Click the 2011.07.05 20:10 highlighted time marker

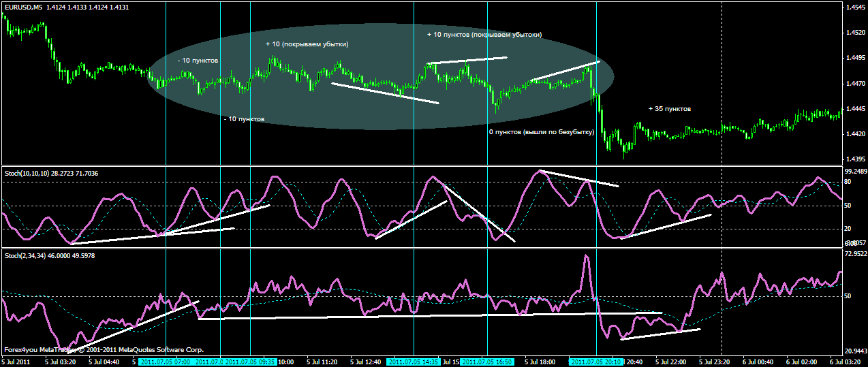click(596, 362)
